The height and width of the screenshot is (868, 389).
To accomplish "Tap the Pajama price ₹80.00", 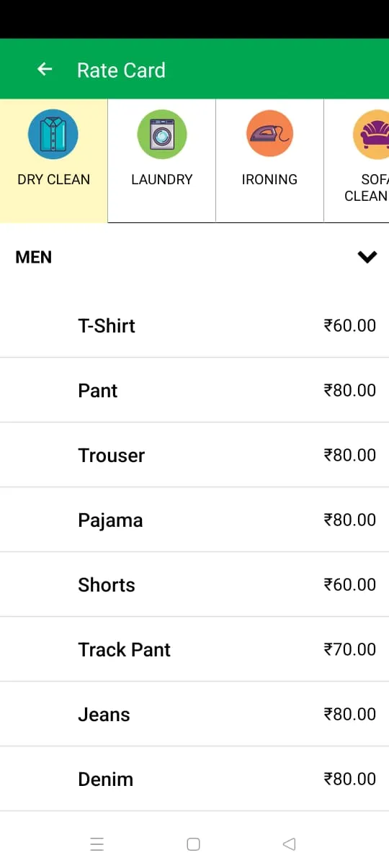I will pyautogui.click(x=350, y=520).
